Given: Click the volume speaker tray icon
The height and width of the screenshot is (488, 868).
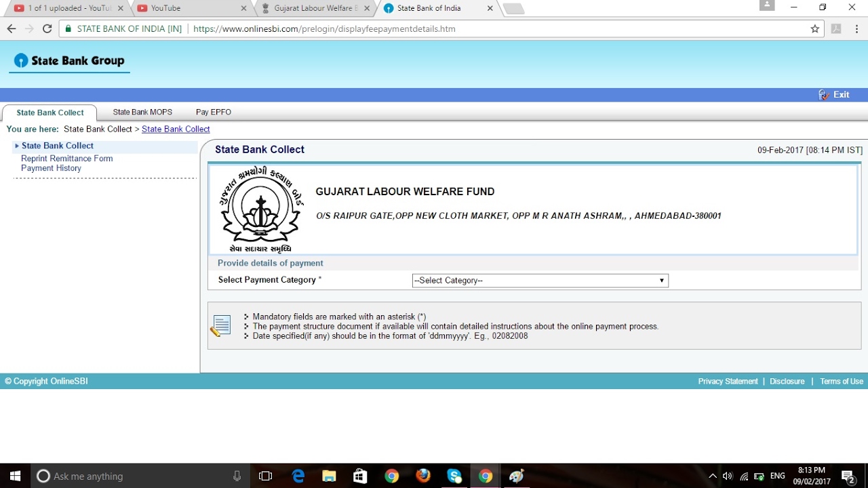Looking at the screenshot, I should tap(728, 476).
